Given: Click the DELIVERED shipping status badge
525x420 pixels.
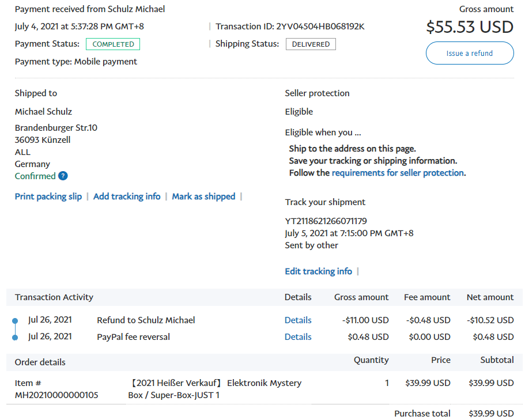Looking at the screenshot, I should click(x=311, y=44).
